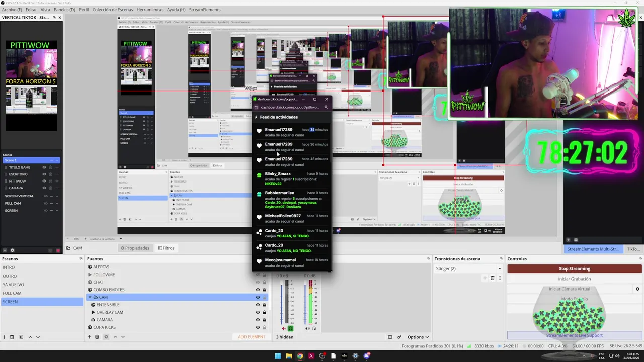
Task: Remove source with Fuentes trash icon
Action: click(97, 337)
